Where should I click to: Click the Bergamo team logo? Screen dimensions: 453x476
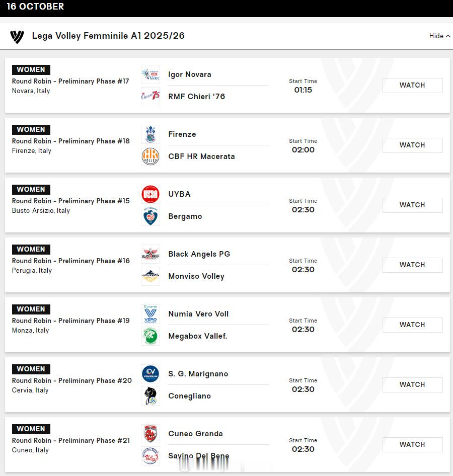point(150,216)
